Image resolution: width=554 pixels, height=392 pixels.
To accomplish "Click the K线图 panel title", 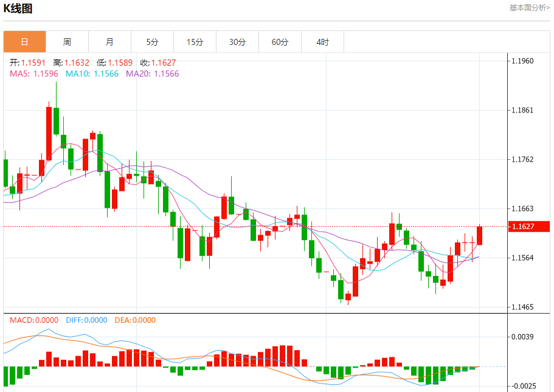I will click(x=18, y=9).
